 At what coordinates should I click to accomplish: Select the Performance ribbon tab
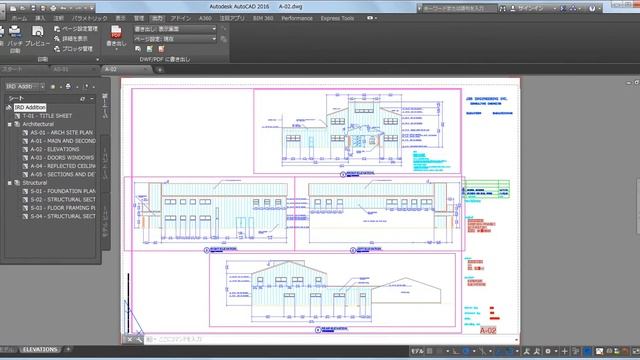(297, 18)
